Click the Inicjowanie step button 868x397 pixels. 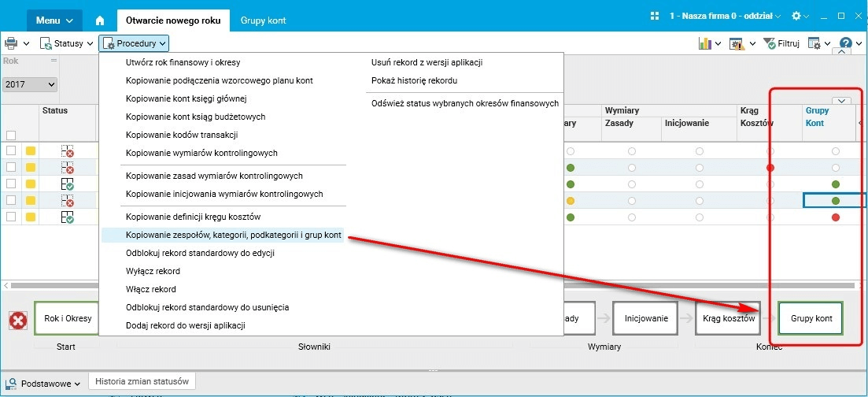(646, 318)
